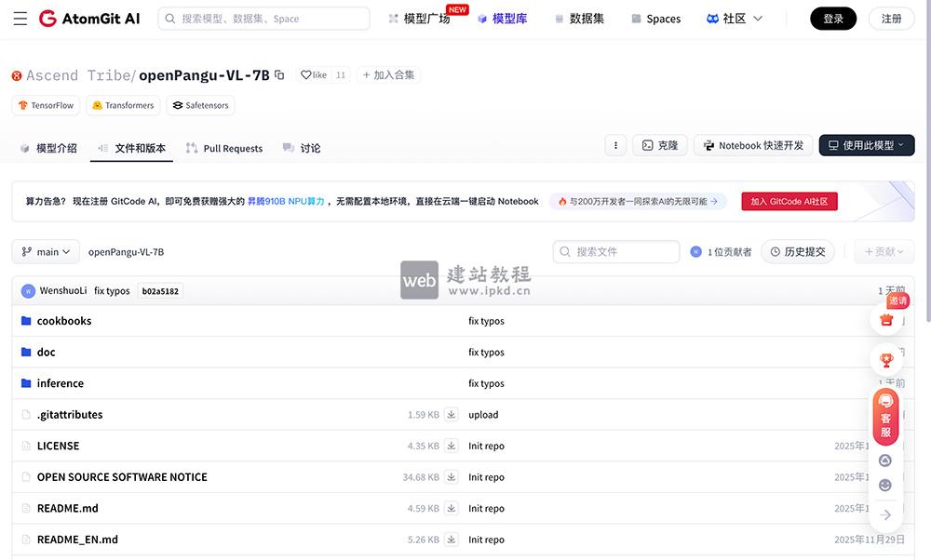Click the 加入 GitCode AI社区 button
This screenshot has width=931, height=560.
[789, 201]
